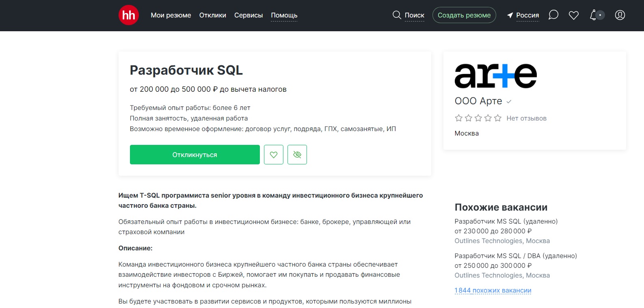The width and height of the screenshot is (644, 308).
Task: Click Outlines Technologies, Москва under first similar vacancy
Action: [x=502, y=241]
